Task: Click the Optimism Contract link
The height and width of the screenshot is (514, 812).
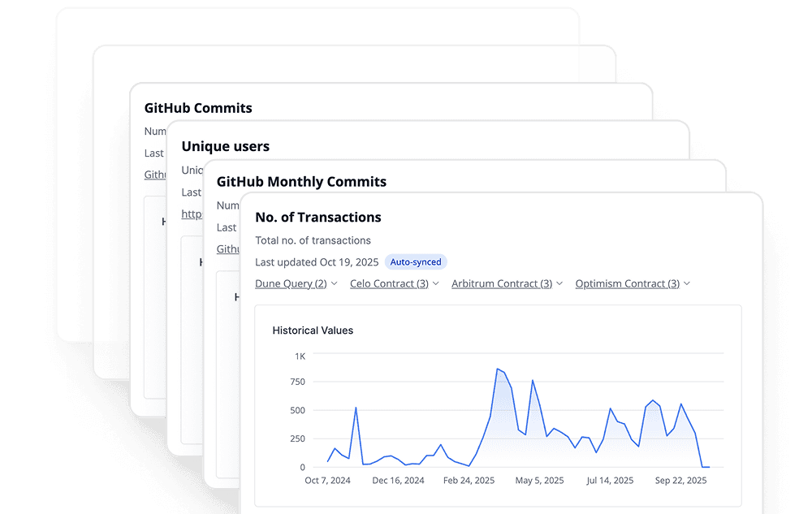Action: [627, 283]
